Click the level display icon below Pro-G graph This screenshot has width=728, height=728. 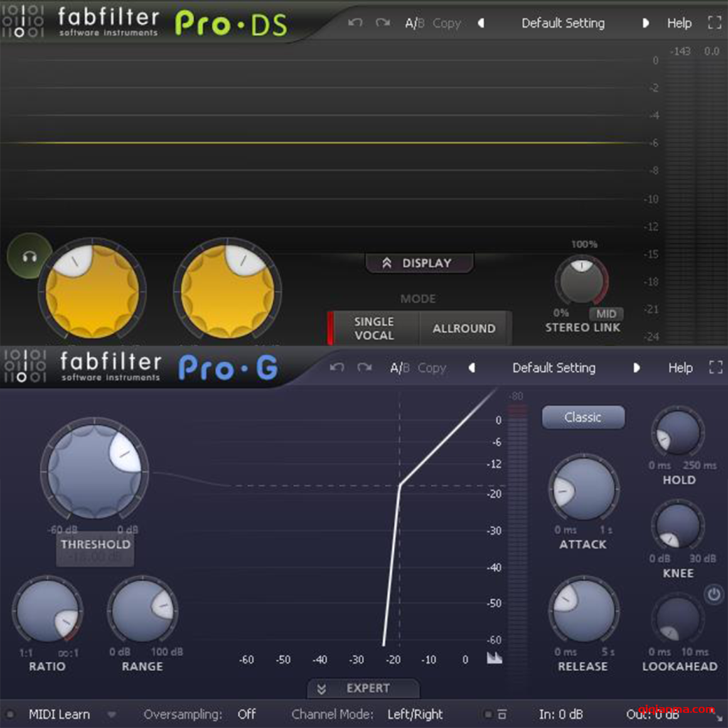[494, 658]
